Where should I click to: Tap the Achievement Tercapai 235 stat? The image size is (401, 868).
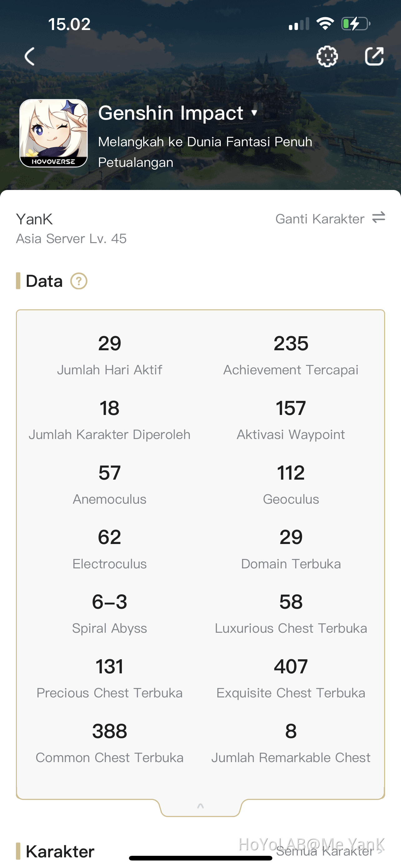click(x=291, y=354)
